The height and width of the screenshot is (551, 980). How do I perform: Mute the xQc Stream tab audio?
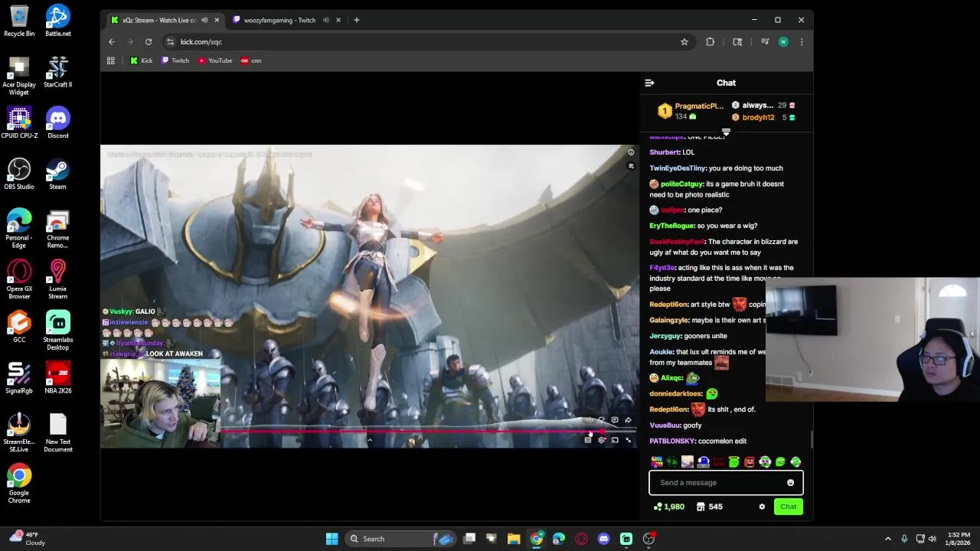pos(204,20)
